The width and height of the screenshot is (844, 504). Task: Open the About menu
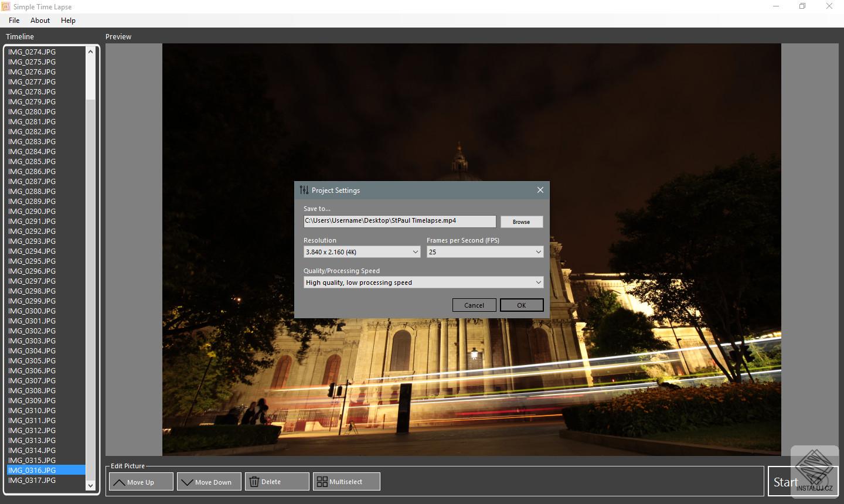[x=40, y=20]
